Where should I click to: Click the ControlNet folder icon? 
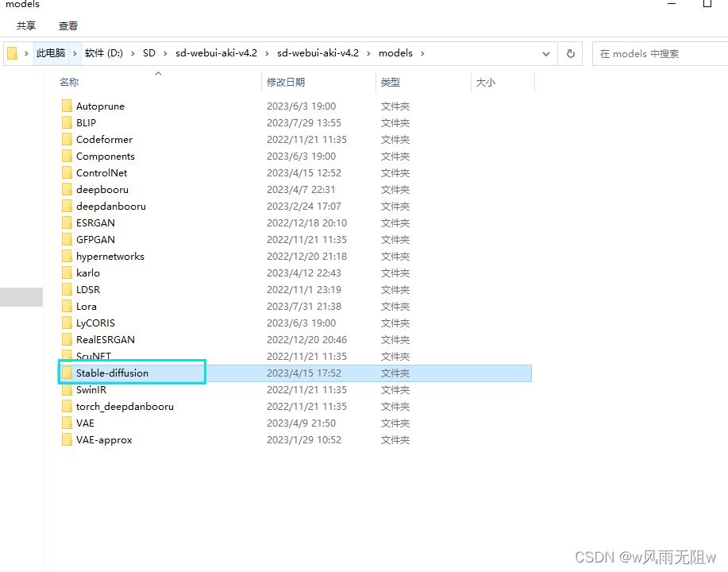[x=67, y=173]
